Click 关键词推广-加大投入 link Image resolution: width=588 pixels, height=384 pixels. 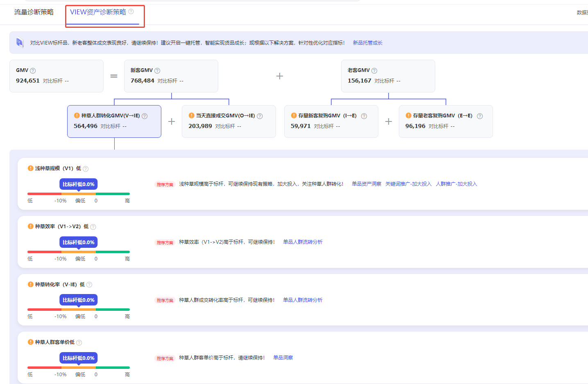click(x=408, y=184)
